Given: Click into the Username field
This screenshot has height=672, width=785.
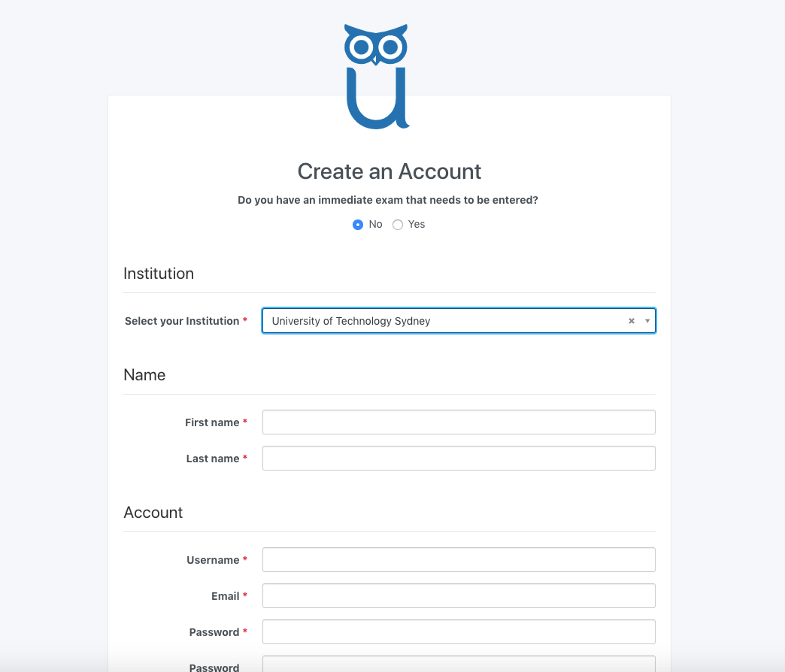Looking at the screenshot, I should 459,560.
